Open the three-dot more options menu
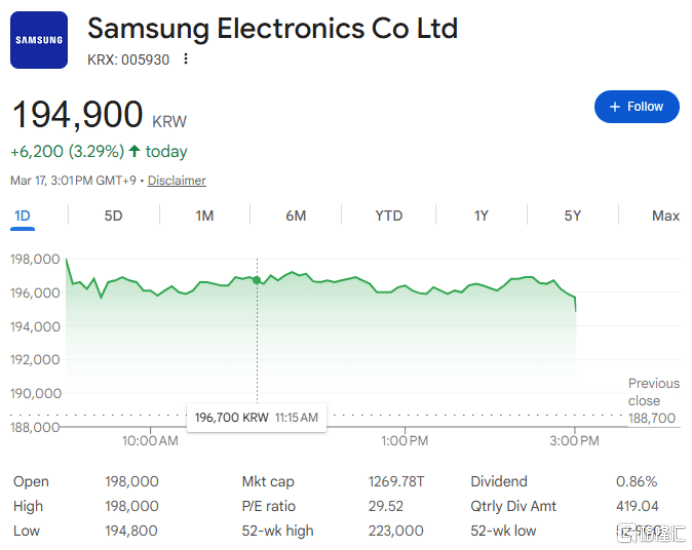 pyautogui.click(x=186, y=59)
